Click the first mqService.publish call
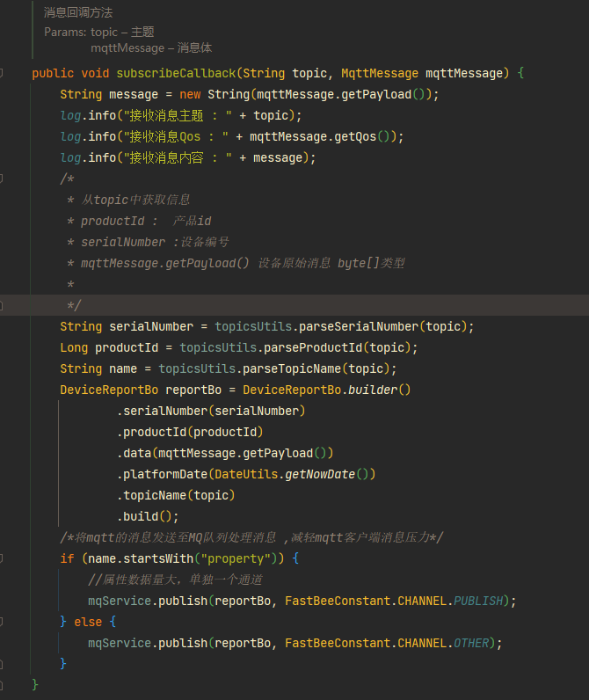Viewport: 589px width, 700px height. coord(148,601)
